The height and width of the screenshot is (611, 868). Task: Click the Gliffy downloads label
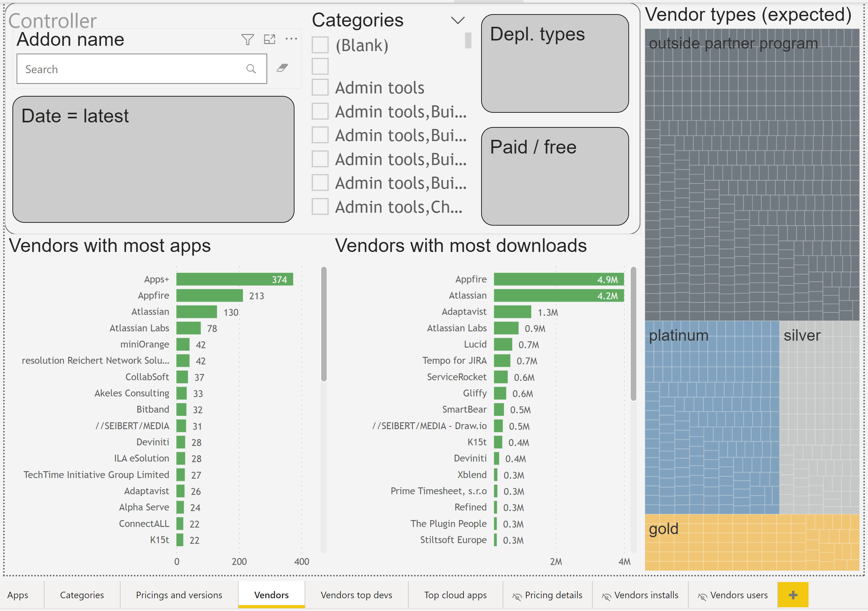point(475,393)
